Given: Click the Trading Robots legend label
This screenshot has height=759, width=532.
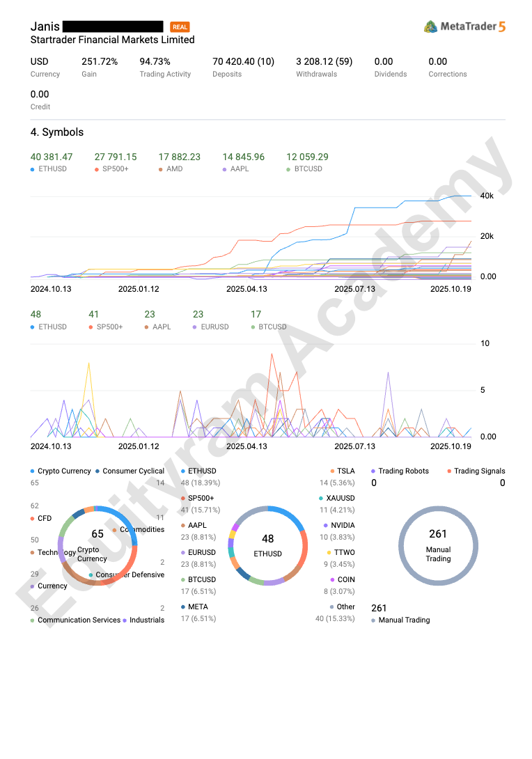Looking at the screenshot, I should [403, 471].
